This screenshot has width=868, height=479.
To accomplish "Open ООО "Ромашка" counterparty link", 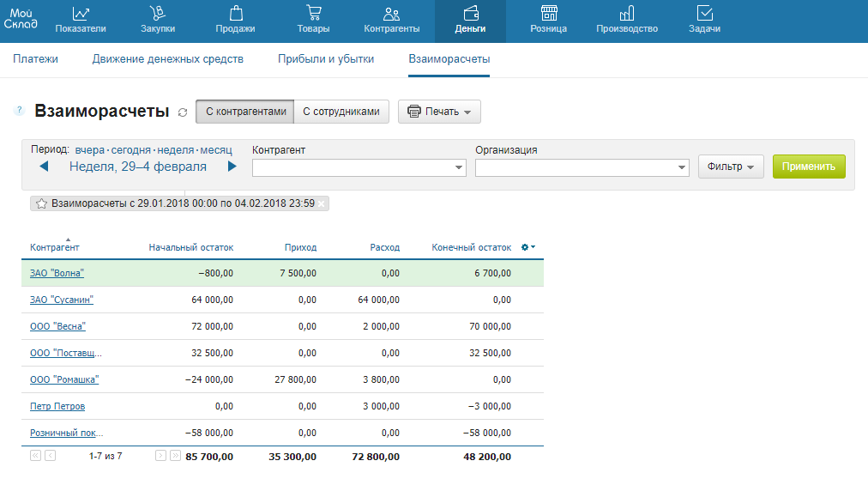I will coord(64,379).
